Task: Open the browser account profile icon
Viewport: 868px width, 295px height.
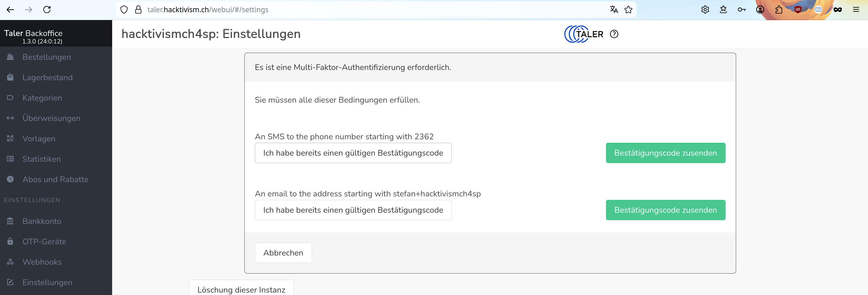Action: pyautogui.click(x=760, y=10)
